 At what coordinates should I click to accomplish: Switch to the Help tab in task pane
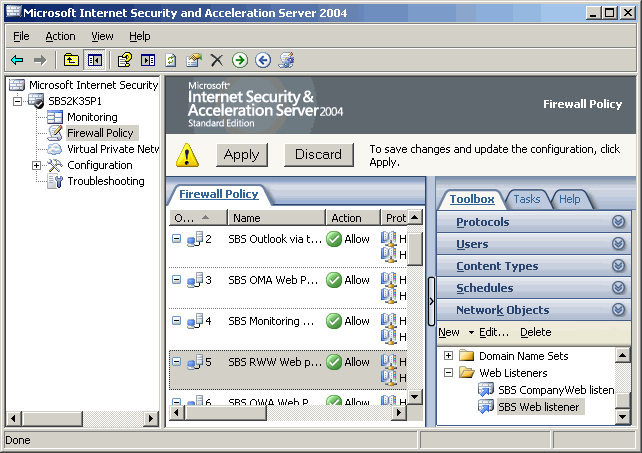point(570,199)
